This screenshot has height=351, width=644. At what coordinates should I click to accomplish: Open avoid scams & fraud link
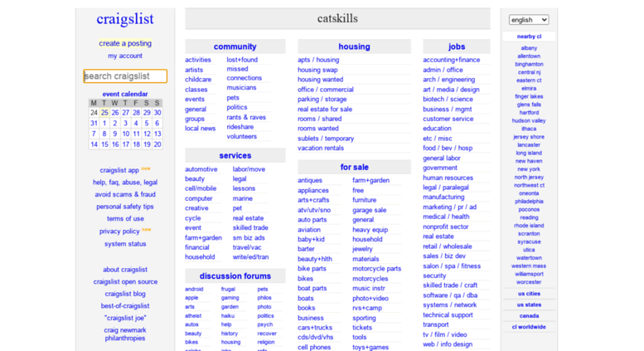tap(125, 194)
